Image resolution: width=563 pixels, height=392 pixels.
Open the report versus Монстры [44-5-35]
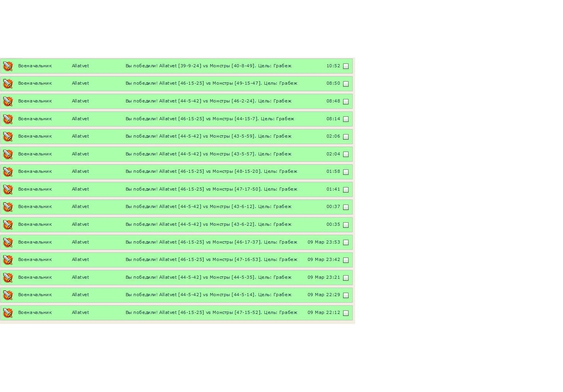pos(208,277)
